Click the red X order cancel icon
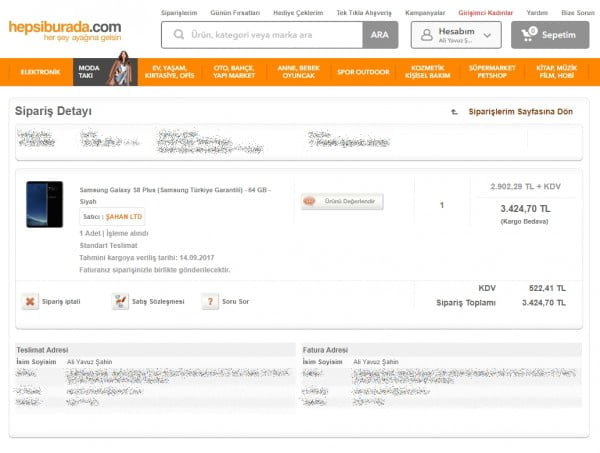This screenshot has width=600, height=453. coord(30,301)
